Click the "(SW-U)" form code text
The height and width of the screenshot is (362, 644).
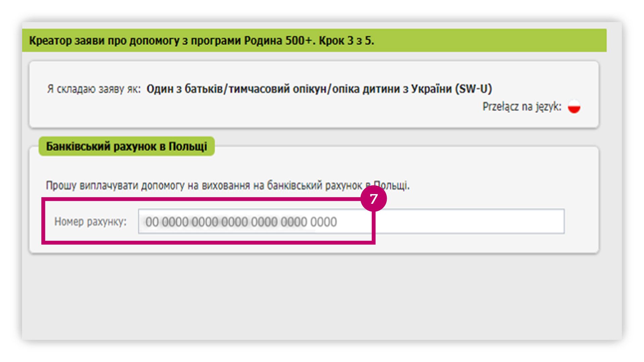point(473,89)
